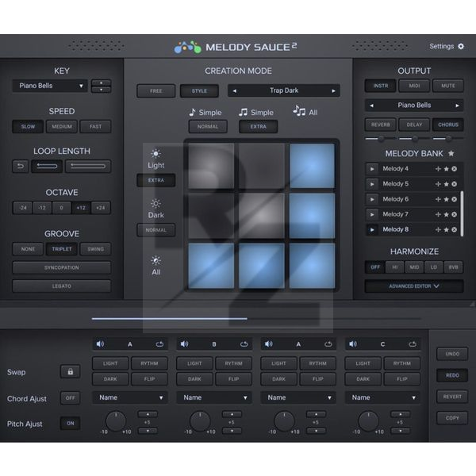Click the COPY button

click(x=452, y=418)
